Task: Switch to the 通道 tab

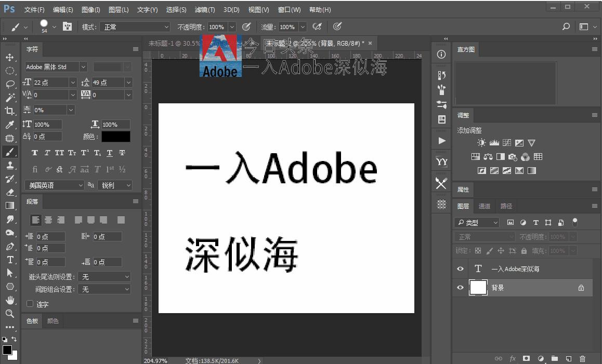Action: [x=485, y=206]
